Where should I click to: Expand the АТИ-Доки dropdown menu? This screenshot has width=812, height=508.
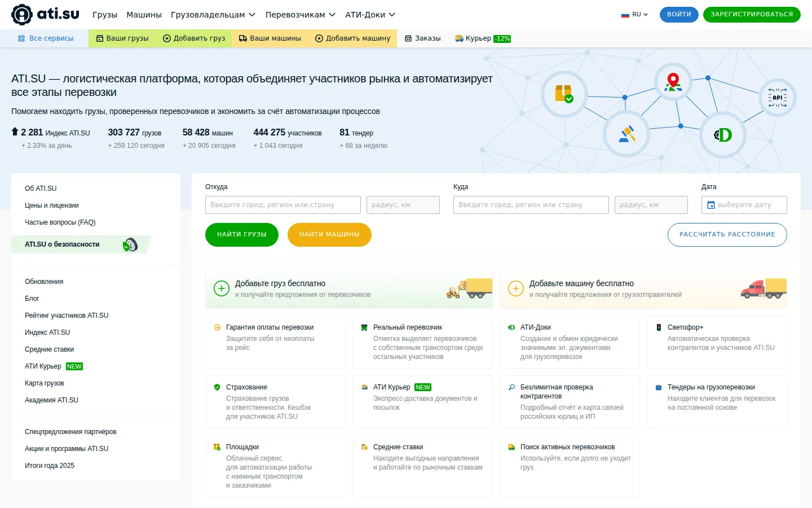(370, 15)
